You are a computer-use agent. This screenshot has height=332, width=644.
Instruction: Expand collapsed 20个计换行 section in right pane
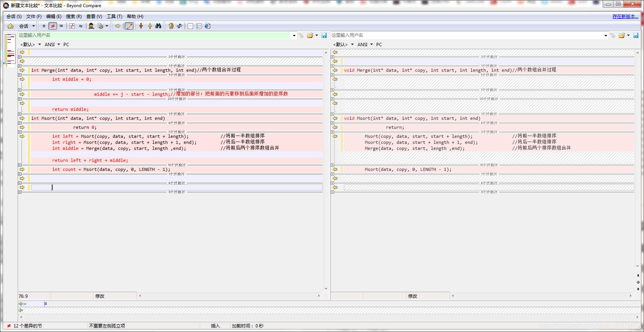point(332,99)
